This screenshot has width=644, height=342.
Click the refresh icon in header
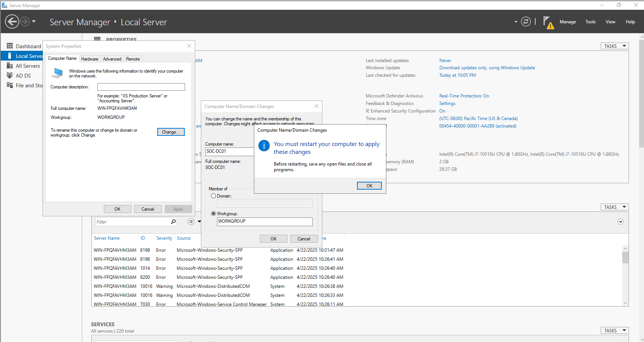526,21
